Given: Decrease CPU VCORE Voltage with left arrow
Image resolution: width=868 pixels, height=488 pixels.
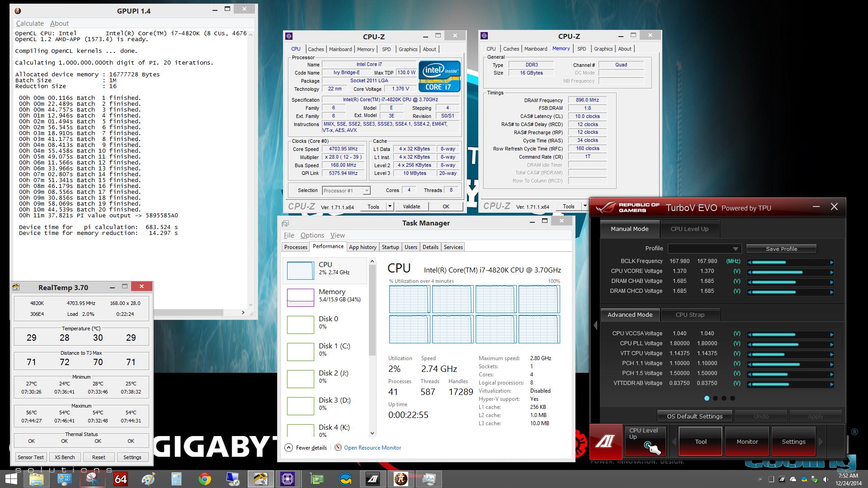Looking at the screenshot, I should tap(749, 272).
